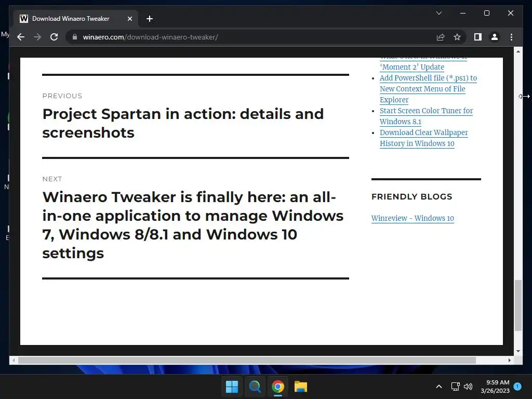Open File Explorer from the taskbar

301,387
